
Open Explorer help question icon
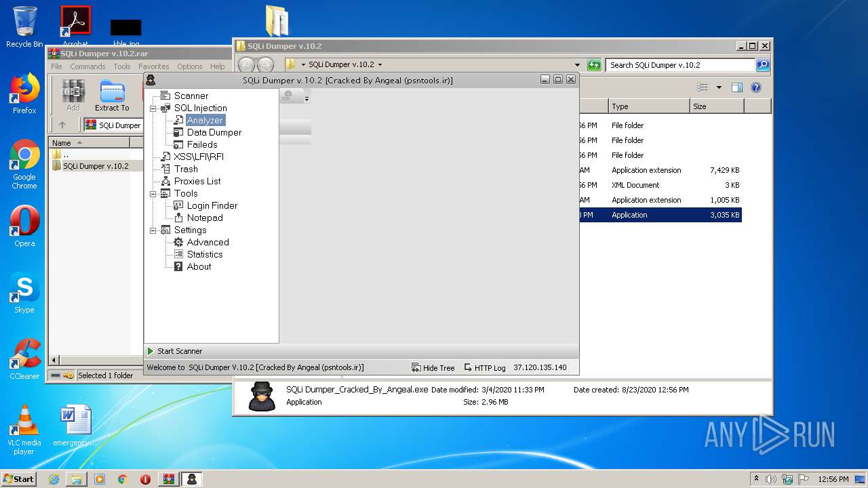click(x=756, y=87)
